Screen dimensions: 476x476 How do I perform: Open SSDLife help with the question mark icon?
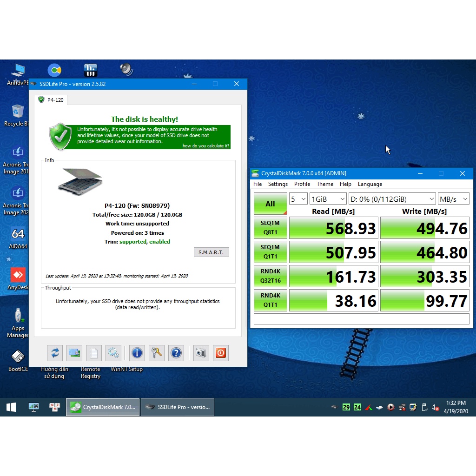176,353
